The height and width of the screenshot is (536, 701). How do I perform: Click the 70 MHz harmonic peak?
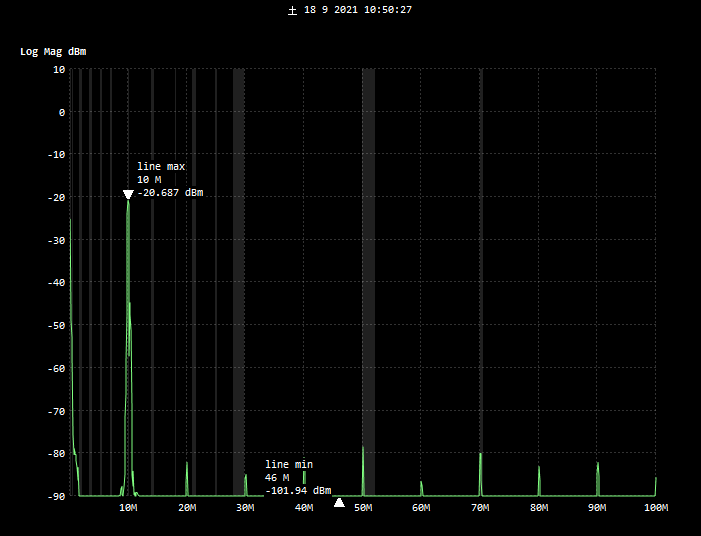tap(481, 474)
